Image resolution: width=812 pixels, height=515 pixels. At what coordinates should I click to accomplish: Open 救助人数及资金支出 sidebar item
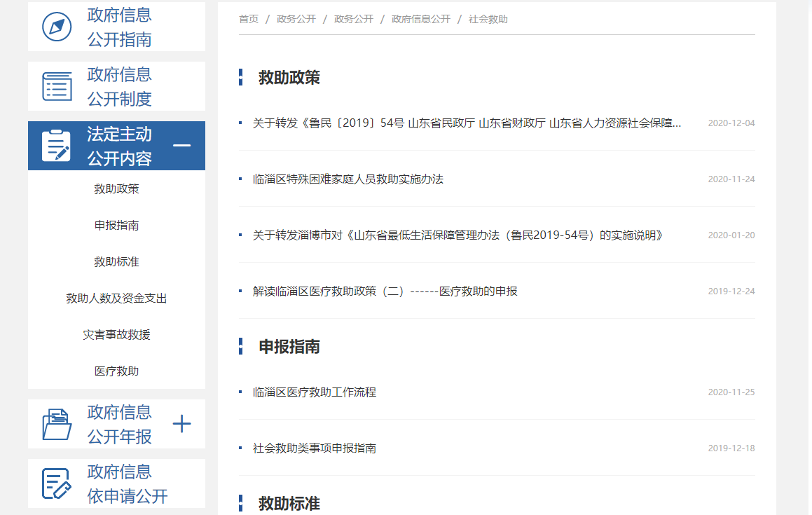[x=116, y=298]
